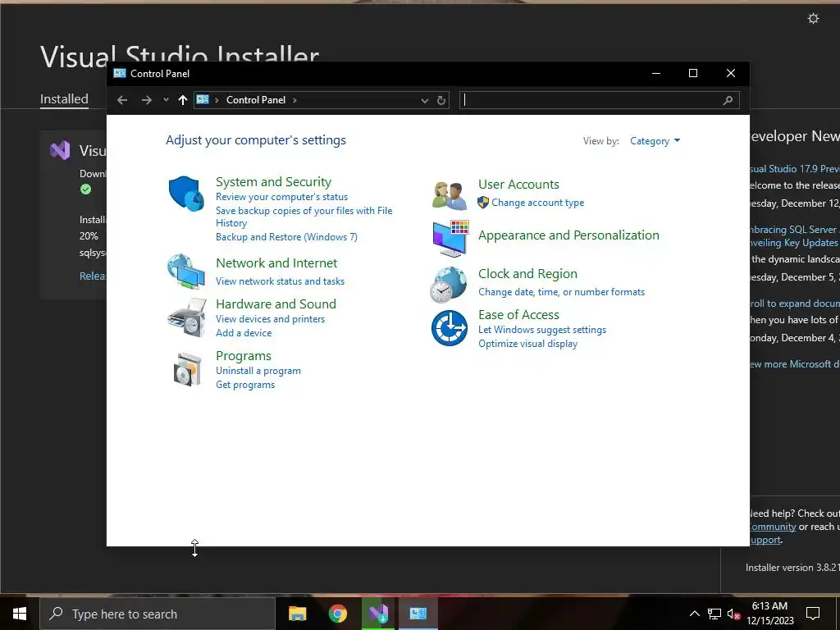840x630 pixels.
Task: Click the taskbar Type here to search box
Action: pos(157,614)
